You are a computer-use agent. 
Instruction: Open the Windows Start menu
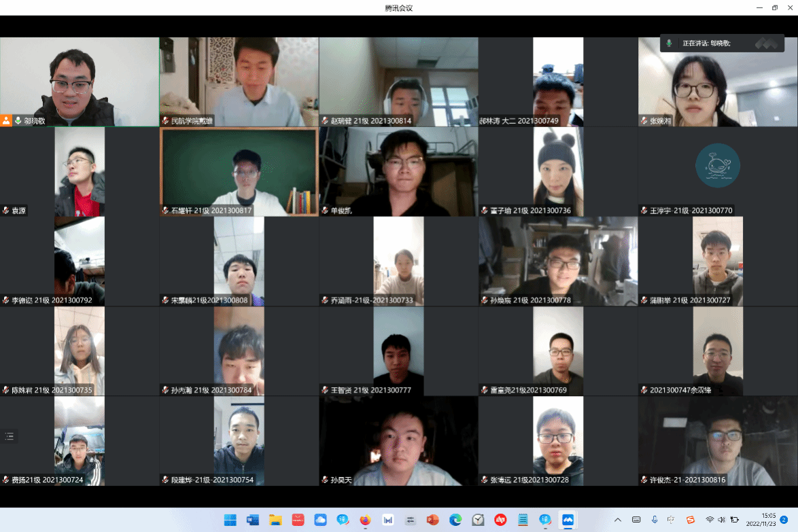tap(230, 520)
